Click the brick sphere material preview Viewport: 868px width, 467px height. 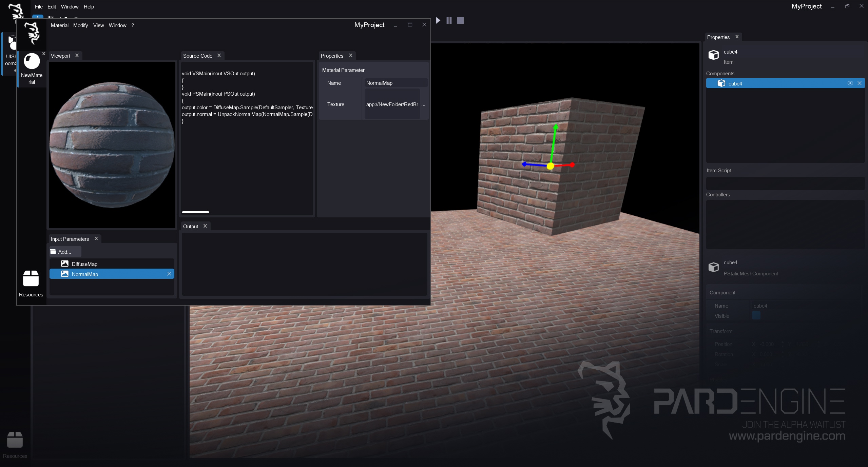click(112, 145)
